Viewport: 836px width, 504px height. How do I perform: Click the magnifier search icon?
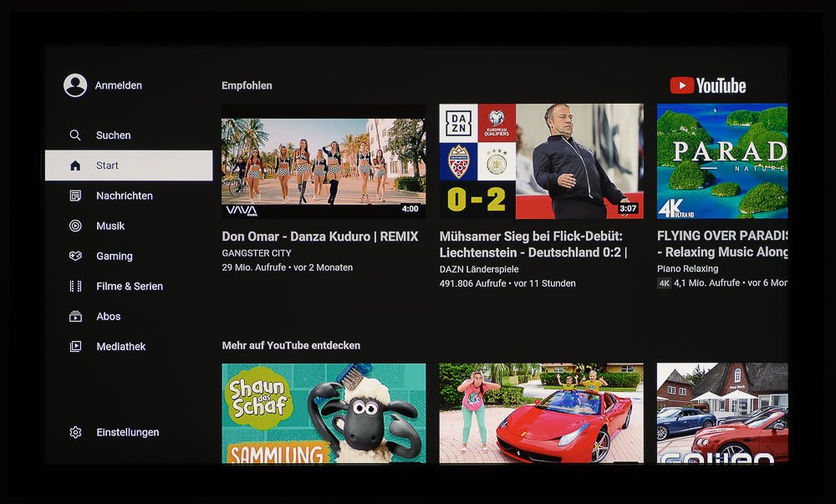click(x=75, y=135)
